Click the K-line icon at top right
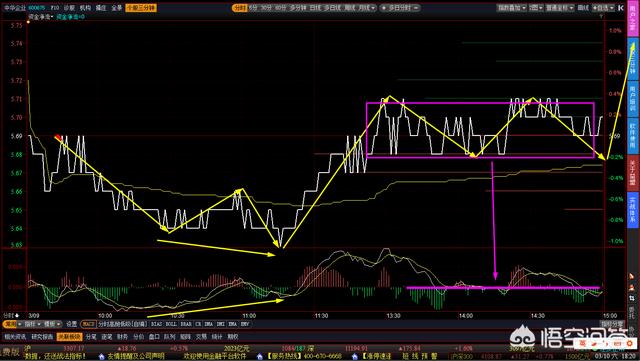 pyautogui.click(x=621, y=8)
